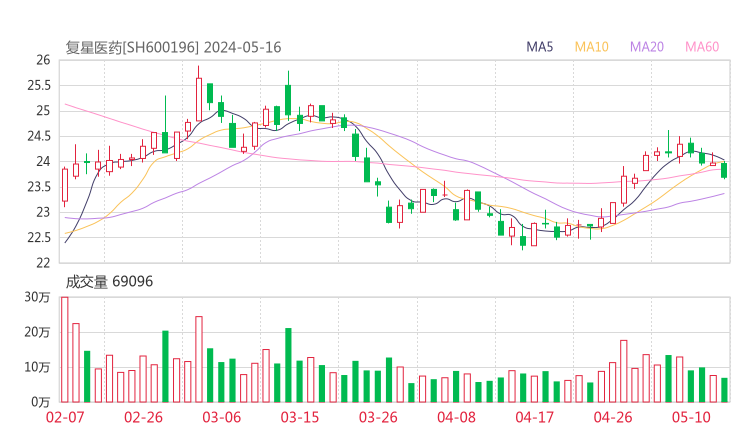Click the 25.5 price axis label

(39, 85)
